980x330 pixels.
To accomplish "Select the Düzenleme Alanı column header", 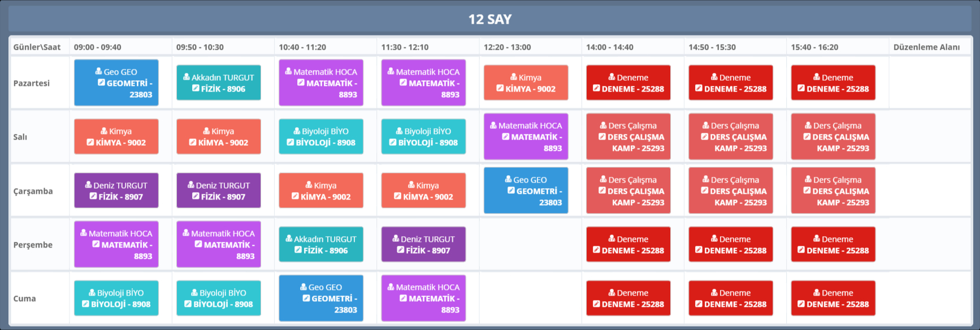I will [x=926, y=47].
